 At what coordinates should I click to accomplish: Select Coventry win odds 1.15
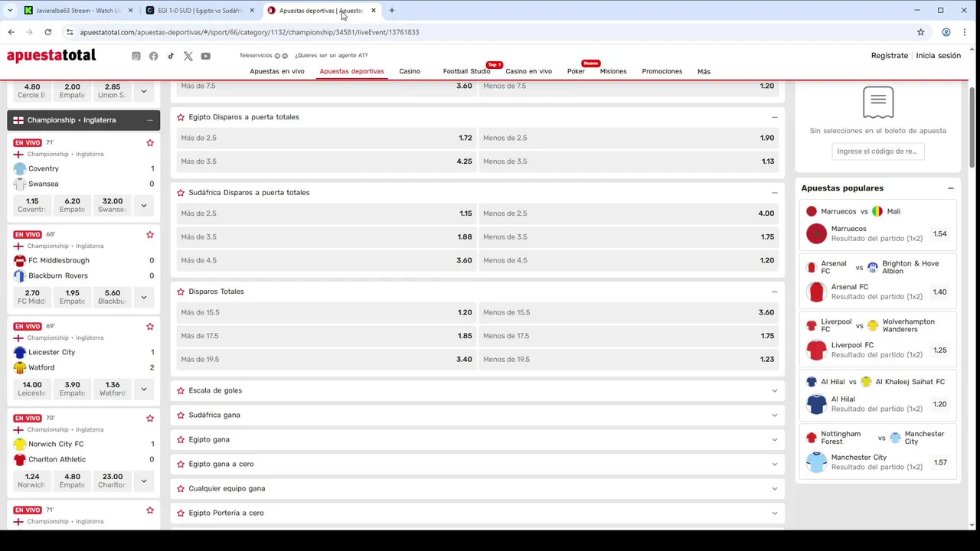pyautogui.click(x=32, y=205)
